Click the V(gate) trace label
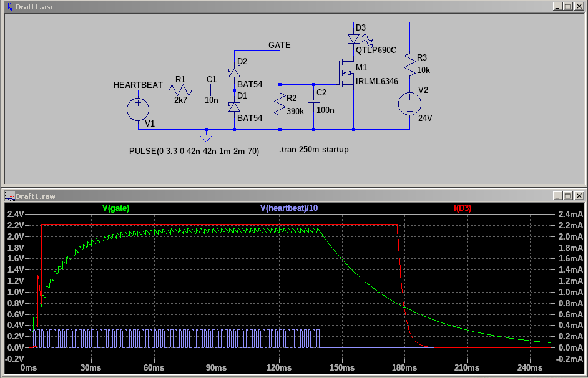Image resolution: width=588 pixels, height=378 pixels. point(116,208)
